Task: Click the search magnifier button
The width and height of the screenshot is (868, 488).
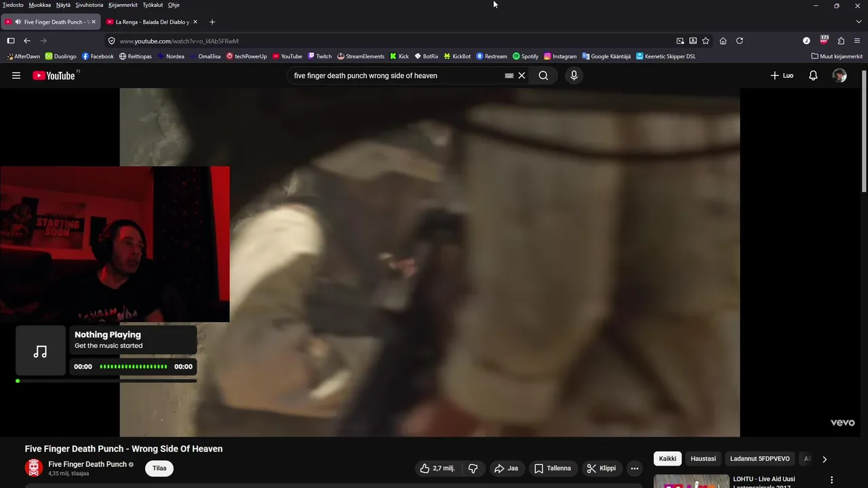Action: 543,76
